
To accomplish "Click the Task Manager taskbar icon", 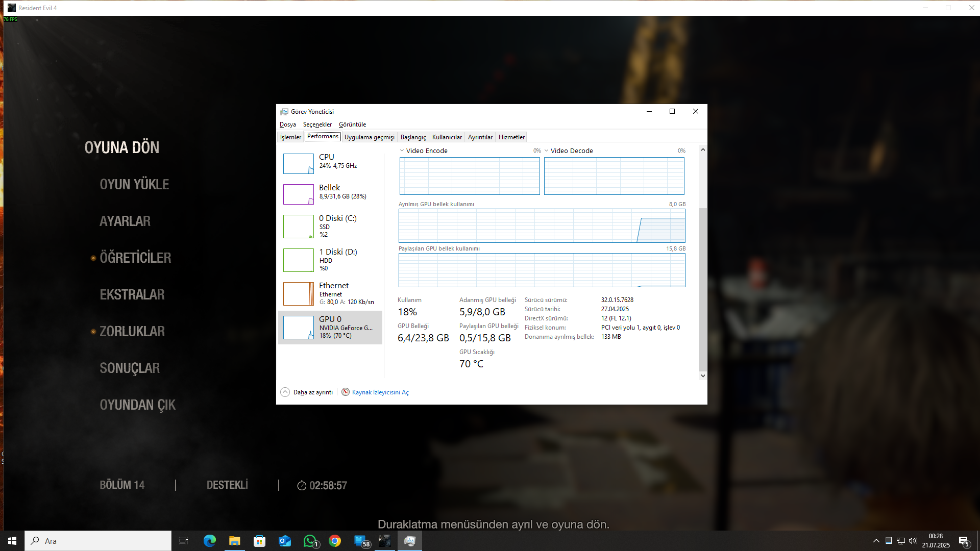I will (410, 541).
